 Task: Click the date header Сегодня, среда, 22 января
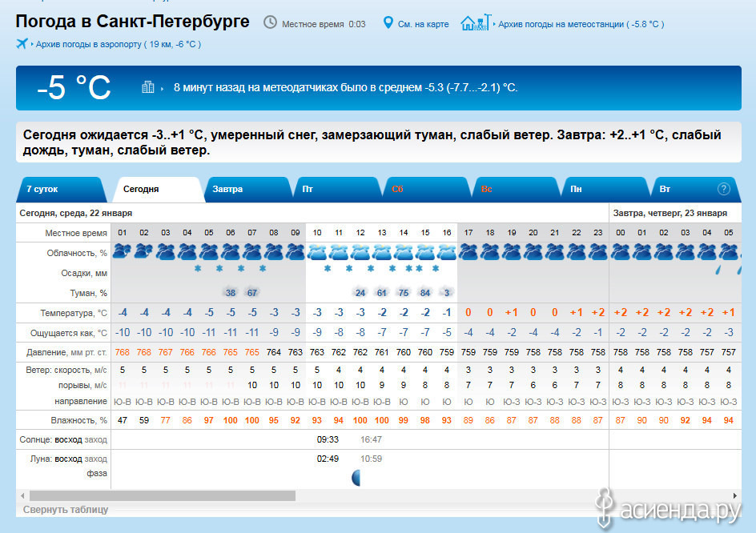tap(76, 213)
